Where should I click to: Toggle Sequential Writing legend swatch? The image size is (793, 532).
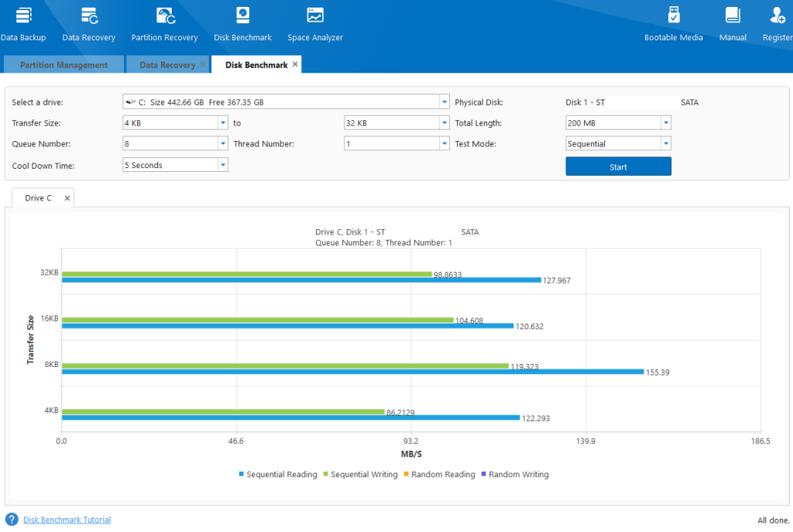point(326,474)
